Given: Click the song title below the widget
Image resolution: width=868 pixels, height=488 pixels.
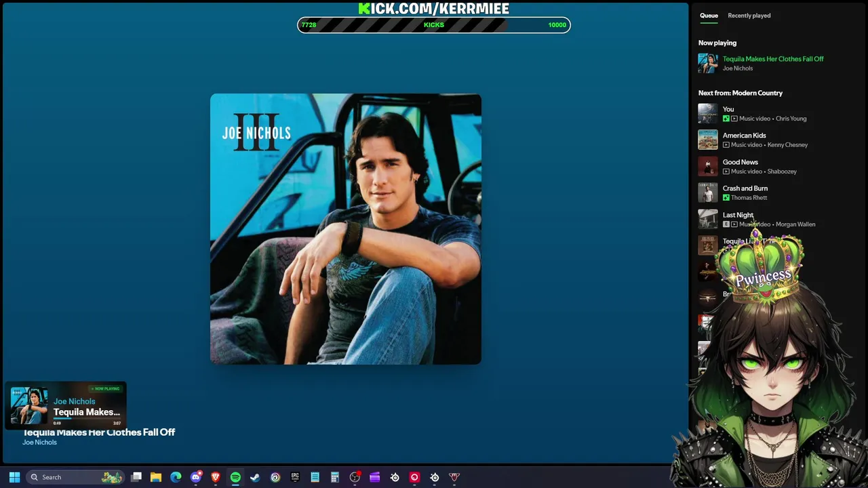Looking at the screenshot, I should click(99, 432).
